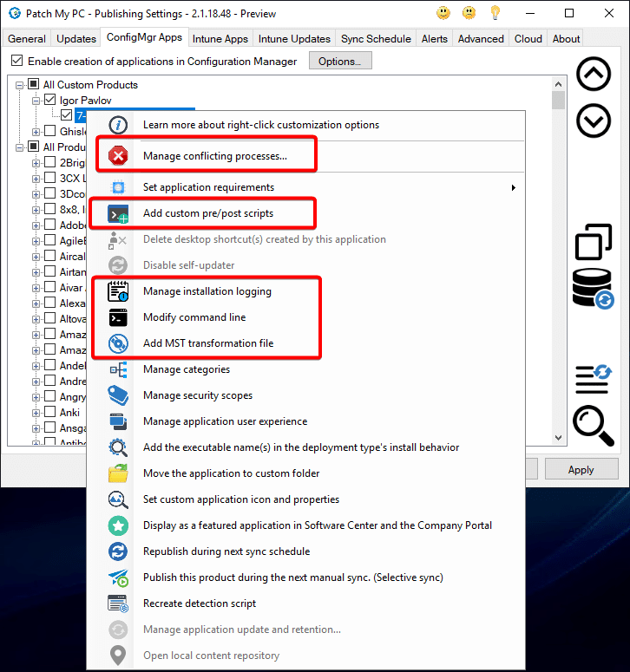
Task: Choose Add MST transformation file
Action: pos(207,343)
